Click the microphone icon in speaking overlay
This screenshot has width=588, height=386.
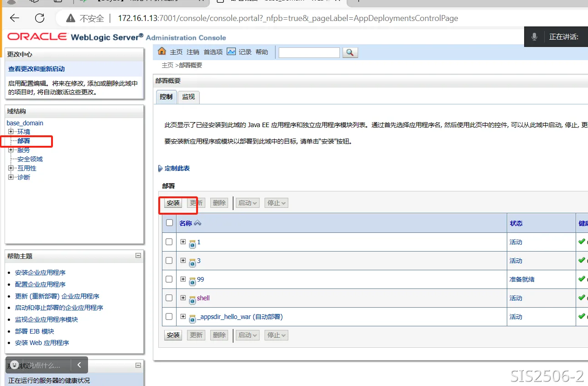[x=534, y=36]
